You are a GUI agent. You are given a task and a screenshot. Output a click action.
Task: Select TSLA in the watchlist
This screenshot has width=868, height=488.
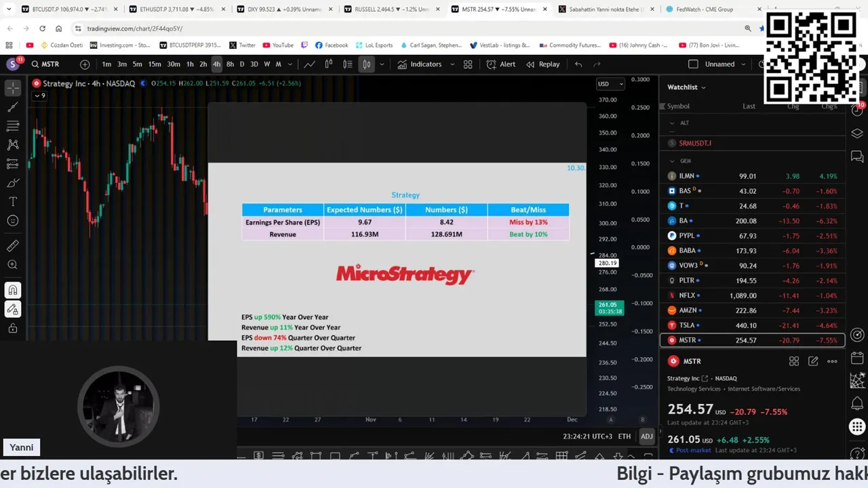point(752,325)
